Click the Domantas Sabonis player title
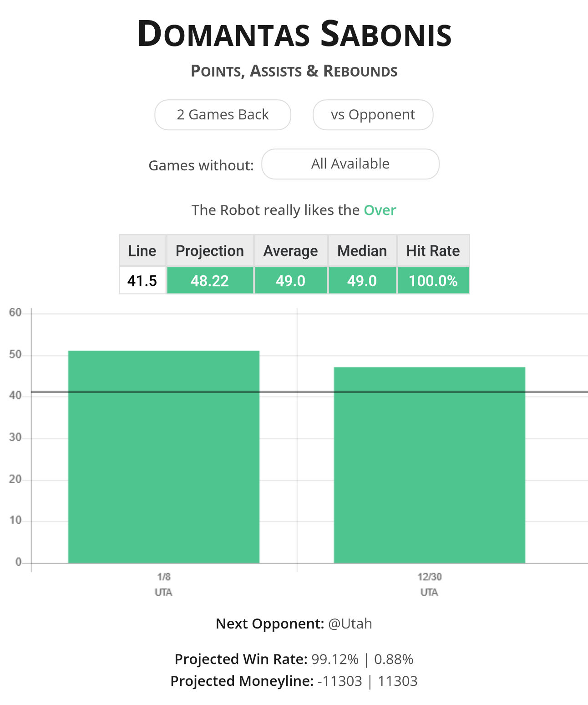 pyautogui.click(x=294, y=34)
